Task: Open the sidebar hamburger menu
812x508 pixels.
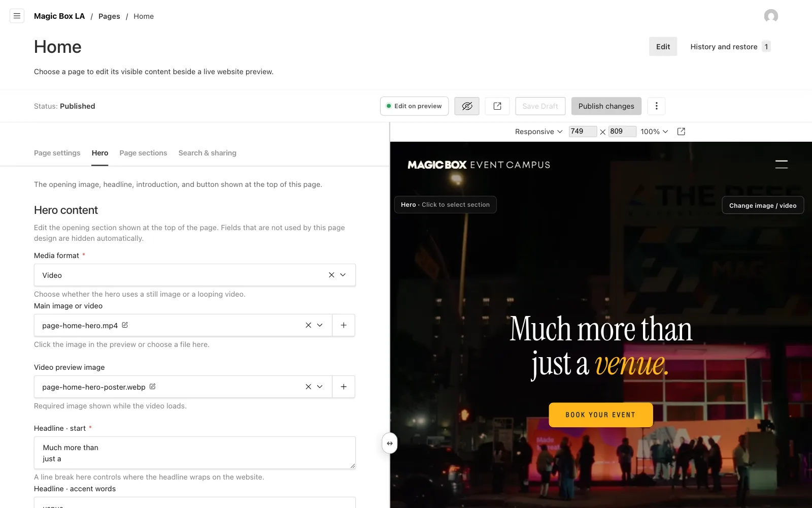Action: click(17, 16)
